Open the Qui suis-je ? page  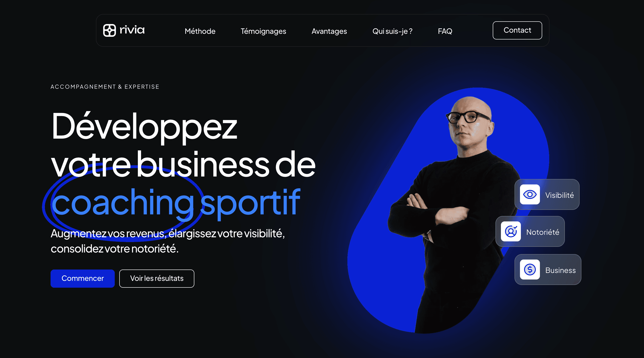tap(392, 31)
